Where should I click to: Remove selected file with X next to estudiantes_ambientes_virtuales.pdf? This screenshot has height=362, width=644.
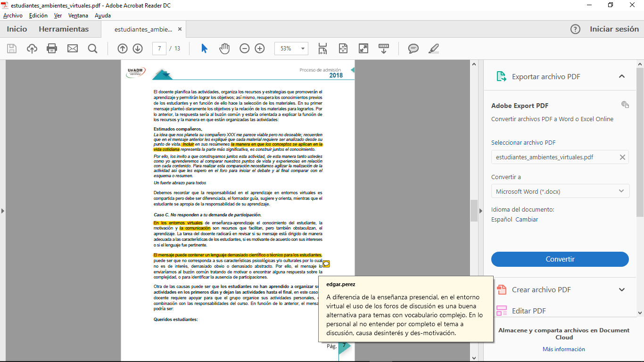tap(622, 156)
